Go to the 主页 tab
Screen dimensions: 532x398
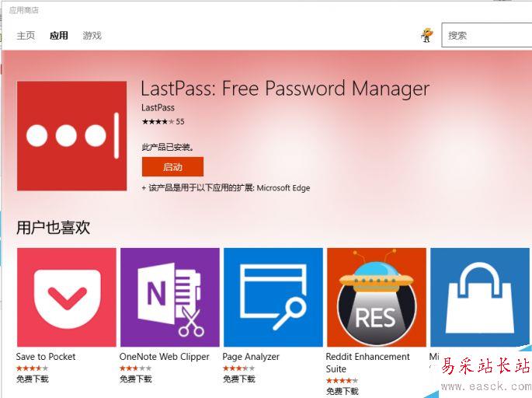(26, 36)
